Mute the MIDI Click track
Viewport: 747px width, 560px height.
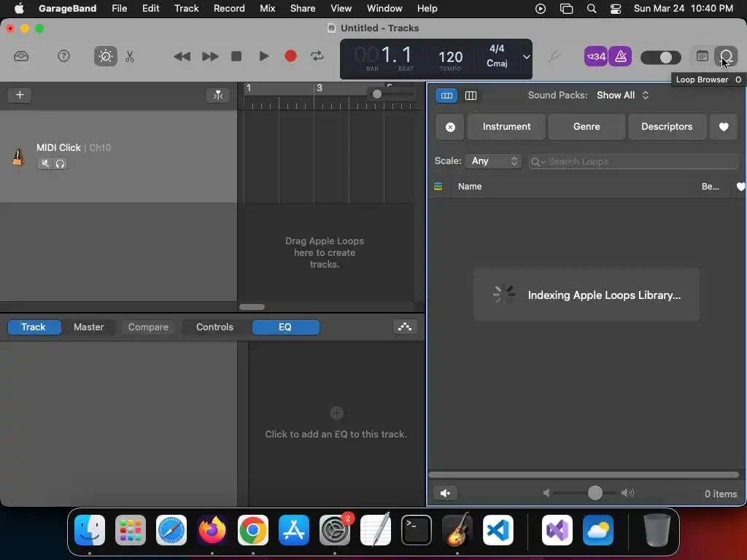pyautogui.click(x=44, y=163)
